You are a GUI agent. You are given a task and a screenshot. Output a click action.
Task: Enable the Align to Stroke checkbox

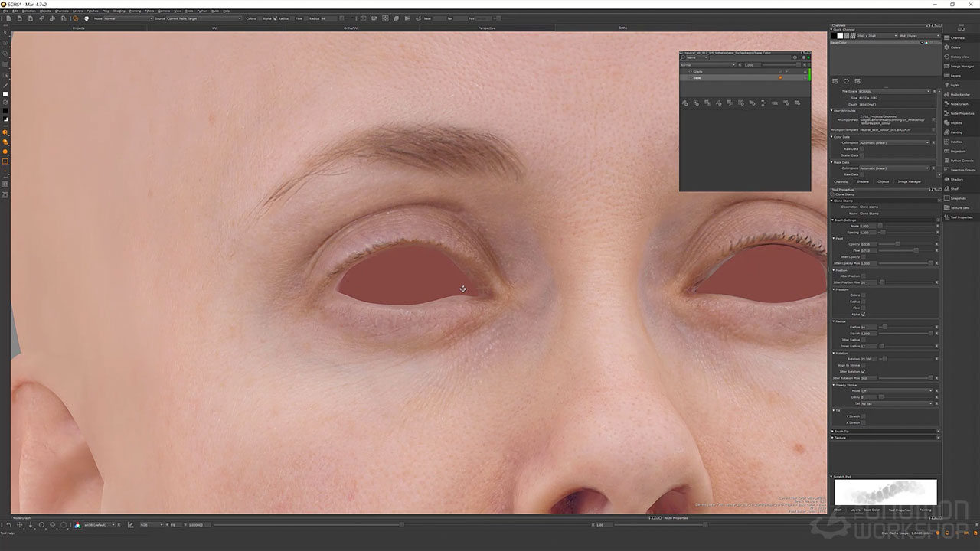[x=864, y=365]
